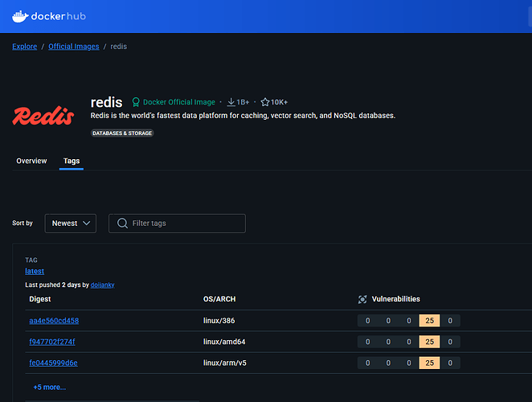Expand the +5 more digests list
Screen dimensions: 532x402
(50, 387)
